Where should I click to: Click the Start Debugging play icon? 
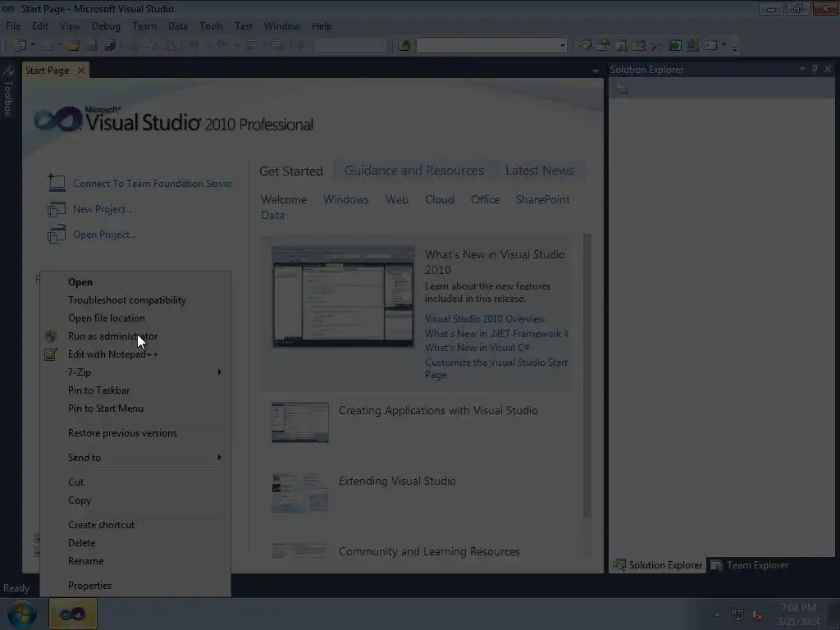click(x=302, y=46)
